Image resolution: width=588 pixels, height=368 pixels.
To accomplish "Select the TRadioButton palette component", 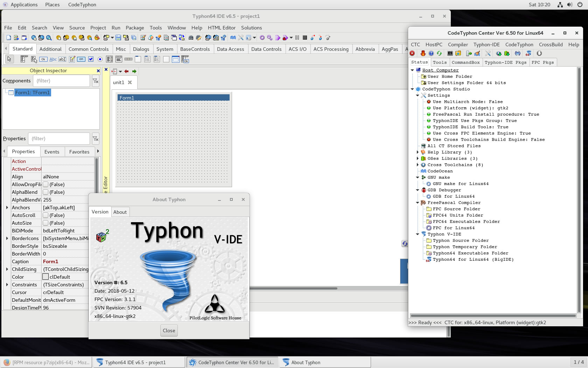I will click(100, 59).
